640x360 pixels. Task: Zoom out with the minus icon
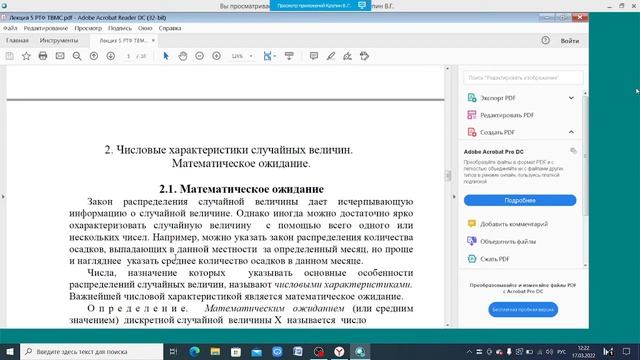coord(200,56)
